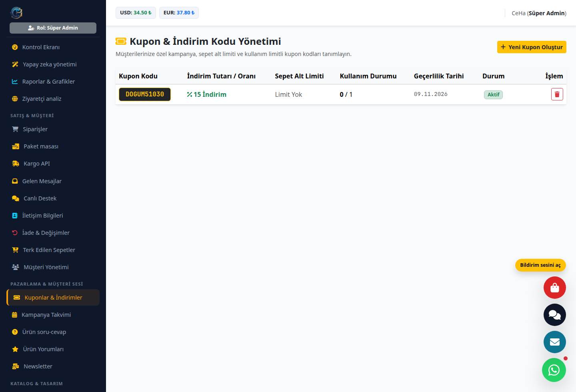Screen dimensions: 576x392
Task: Open the red shopping bag floating button
Action: [554, 288]
